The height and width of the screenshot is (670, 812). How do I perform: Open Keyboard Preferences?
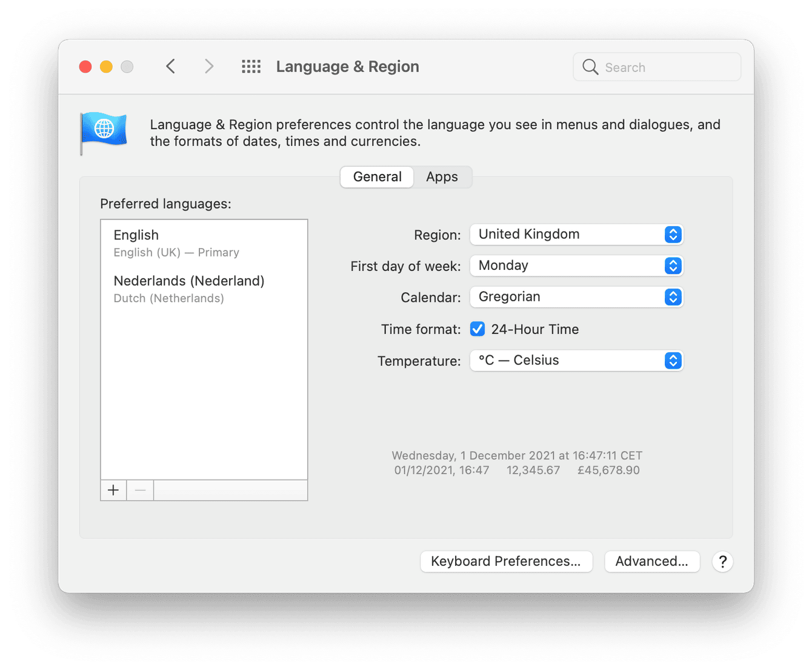pos(506,561)
